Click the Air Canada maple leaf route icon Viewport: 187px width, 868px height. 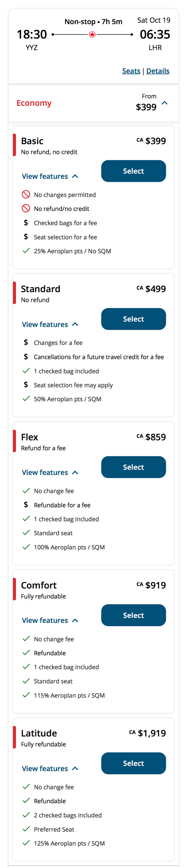pyautogui.click(x=92, y=34)
